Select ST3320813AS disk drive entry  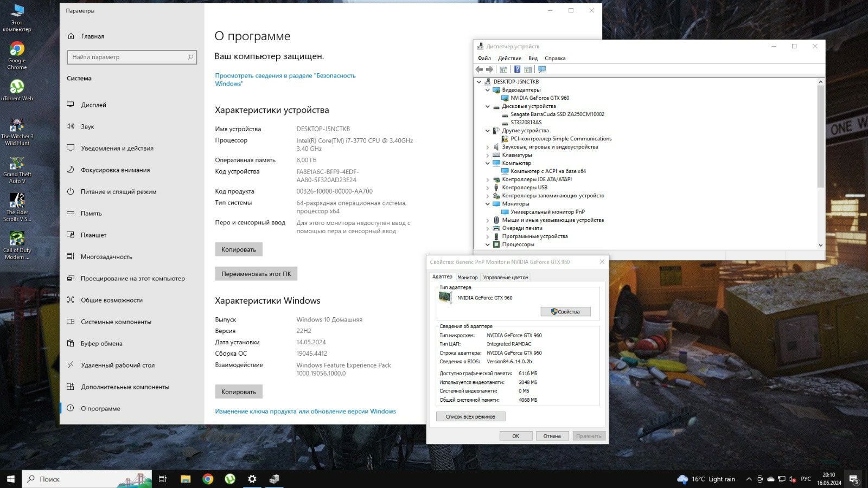(x=526, y=123)
